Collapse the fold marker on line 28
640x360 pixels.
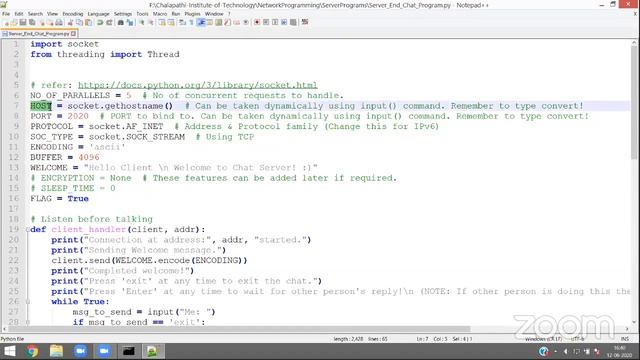coord(27,322)
